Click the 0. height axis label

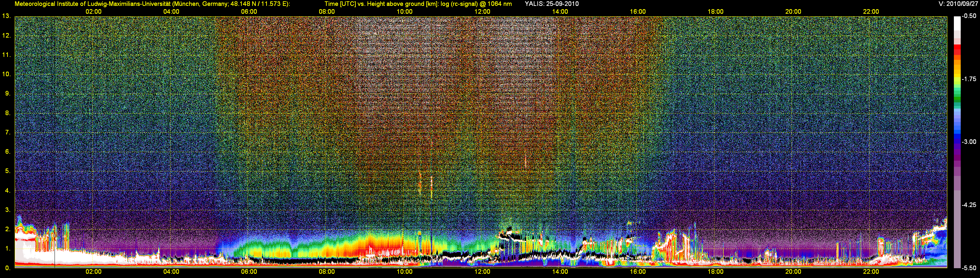8,268
